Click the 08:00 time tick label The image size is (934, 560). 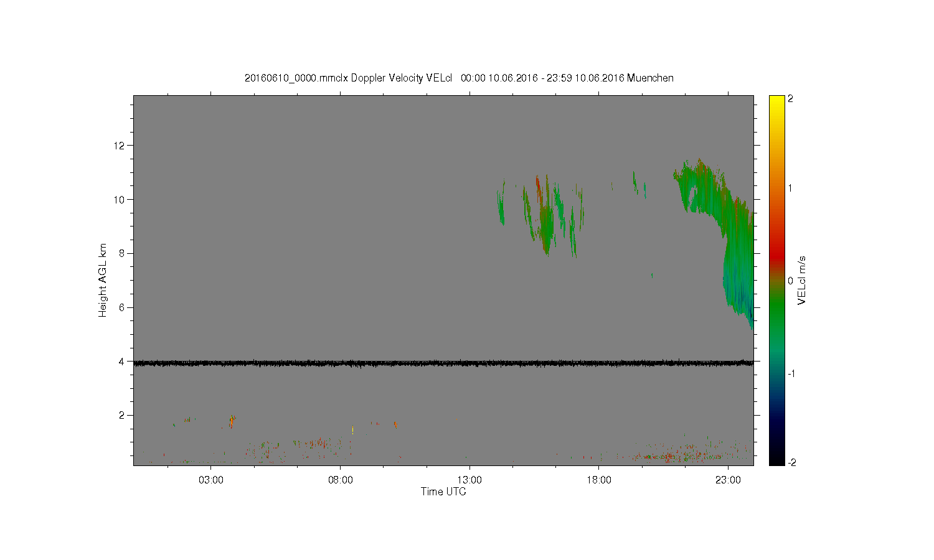click(341, 480)
